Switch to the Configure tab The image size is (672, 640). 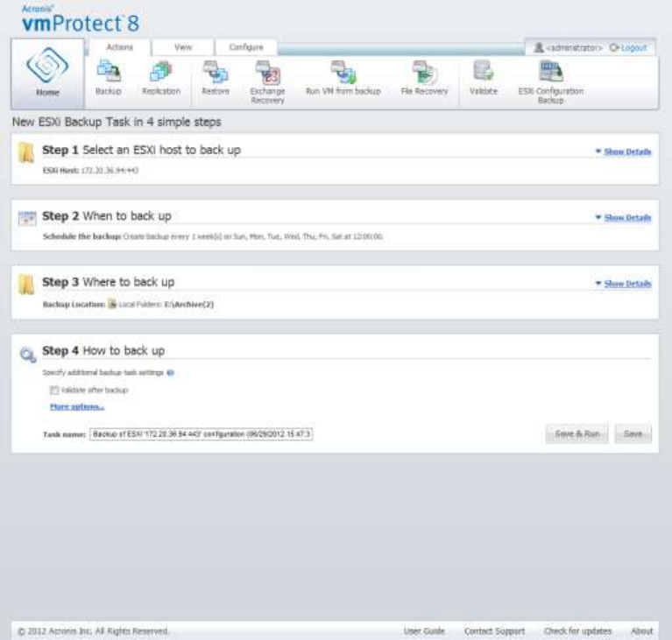[246, 47]
